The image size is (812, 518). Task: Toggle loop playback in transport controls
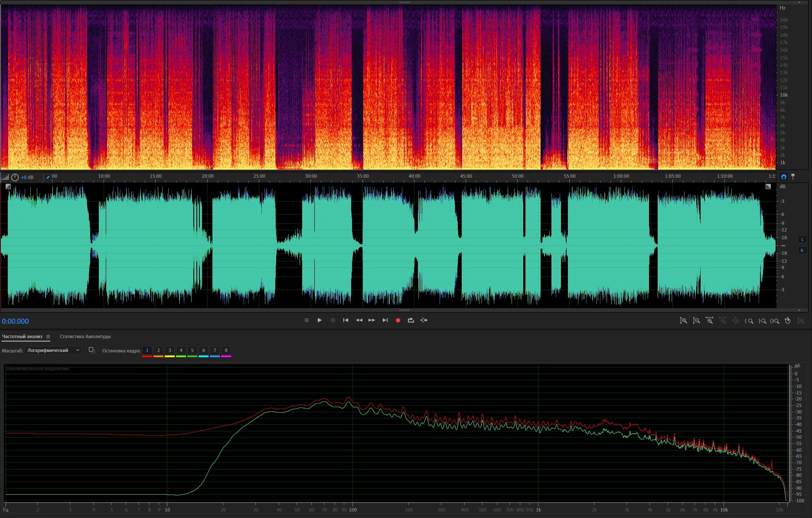tap(411, 320)
